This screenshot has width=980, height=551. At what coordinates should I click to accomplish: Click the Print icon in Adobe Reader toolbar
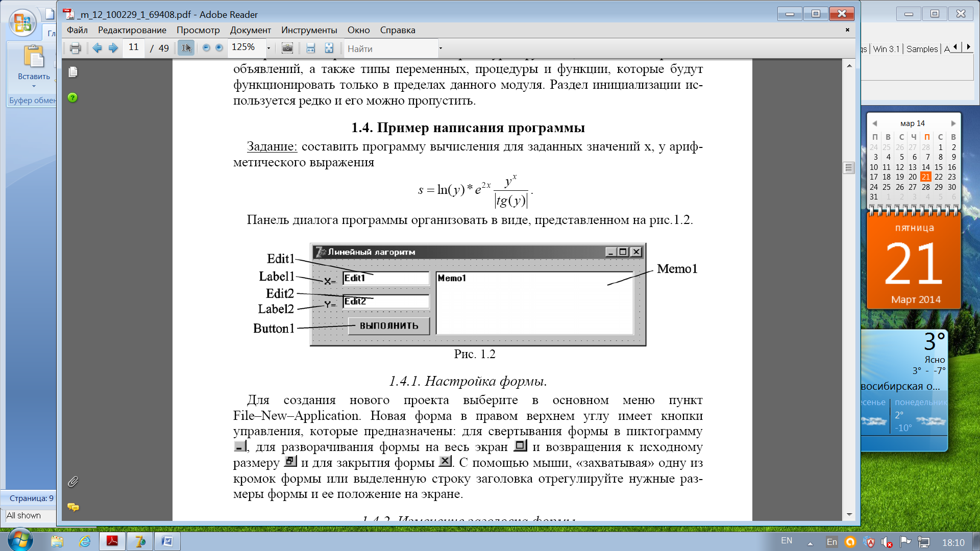pyautogui.click(x=75, y=48)
